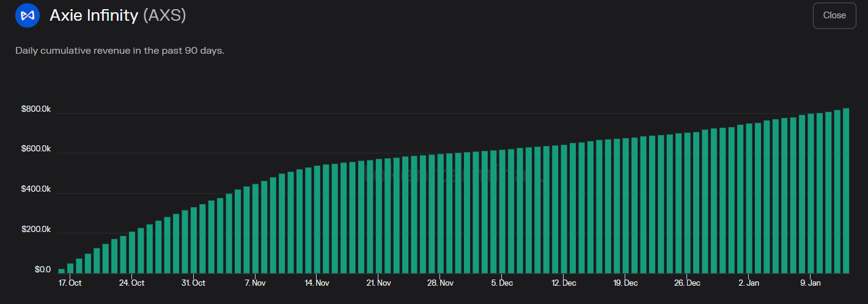Click the 12. Dec date label
This screenshot has width=868, height=304.
pyautogui.click(x=564, y=283)
